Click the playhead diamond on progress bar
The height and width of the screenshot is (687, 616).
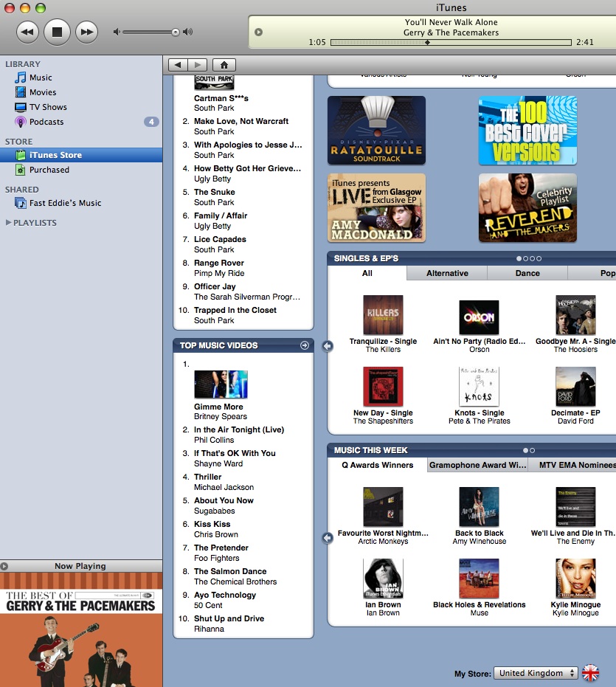pyautogui.click(x=428, y=43)
